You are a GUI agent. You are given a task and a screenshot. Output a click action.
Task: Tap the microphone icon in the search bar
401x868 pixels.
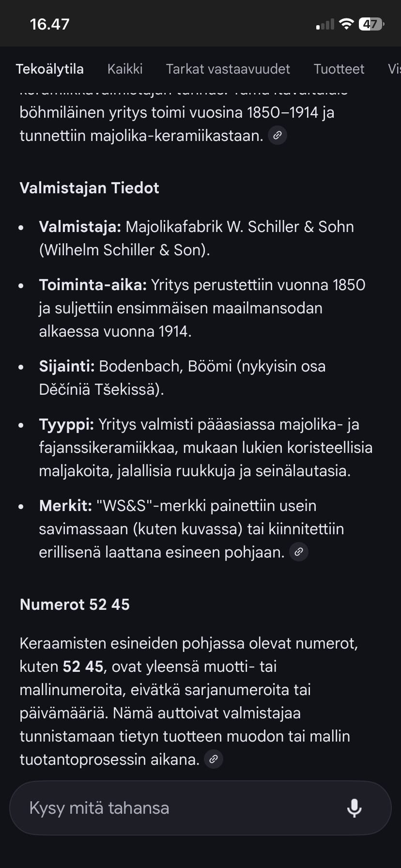pos(355,807)
